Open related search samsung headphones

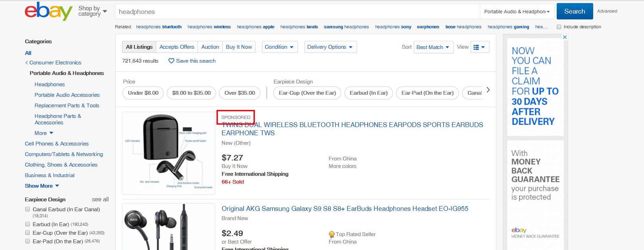pos(346,27)
